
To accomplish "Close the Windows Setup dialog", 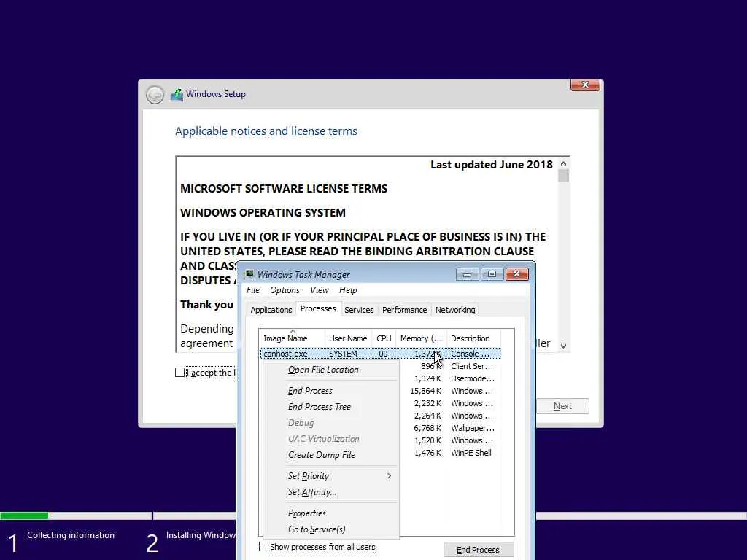I will (585, 85).
